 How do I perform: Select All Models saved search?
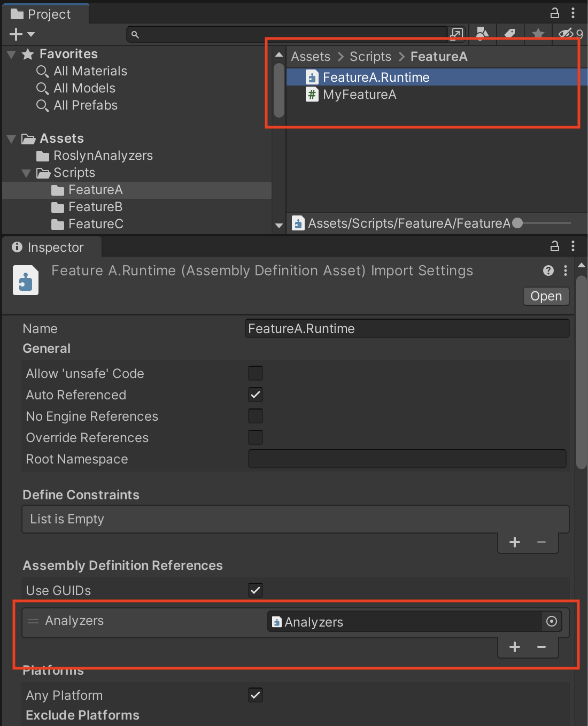pos(84,88)
